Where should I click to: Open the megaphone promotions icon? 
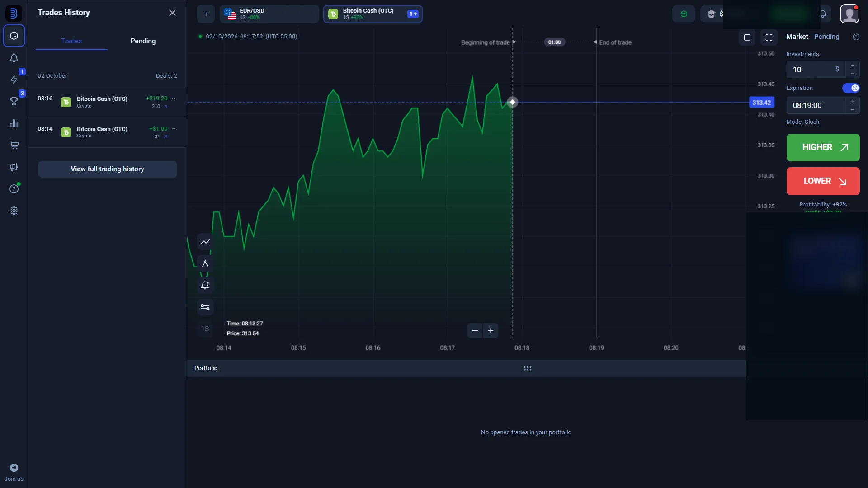pos(14,167)
